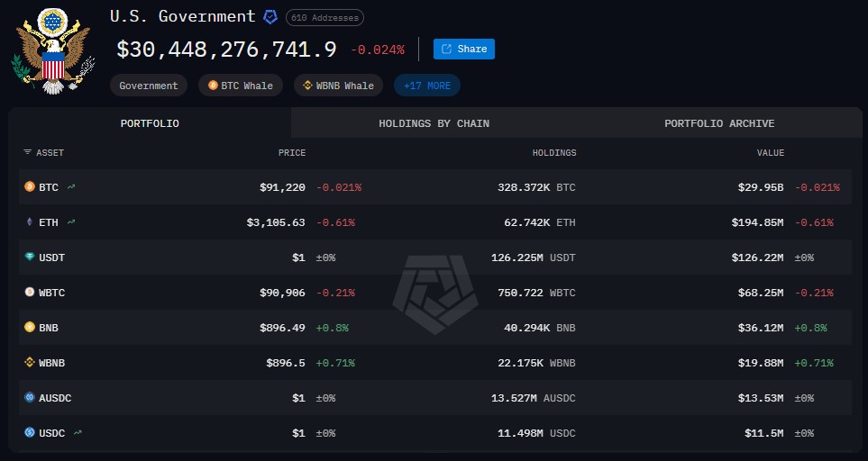Screen dimensions: 868x461
Task: Click the U.S. Government seal image
Action: coord(52,50)
